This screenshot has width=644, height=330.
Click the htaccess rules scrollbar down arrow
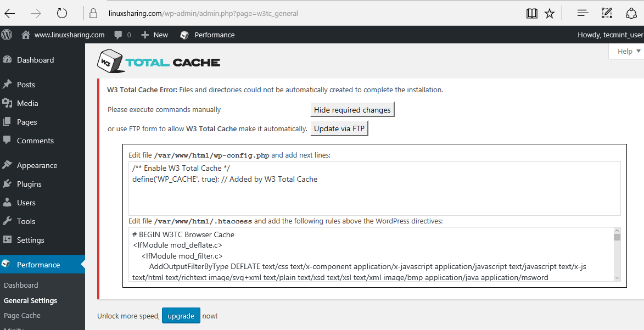pyautogui.click(x=617, y=278)
